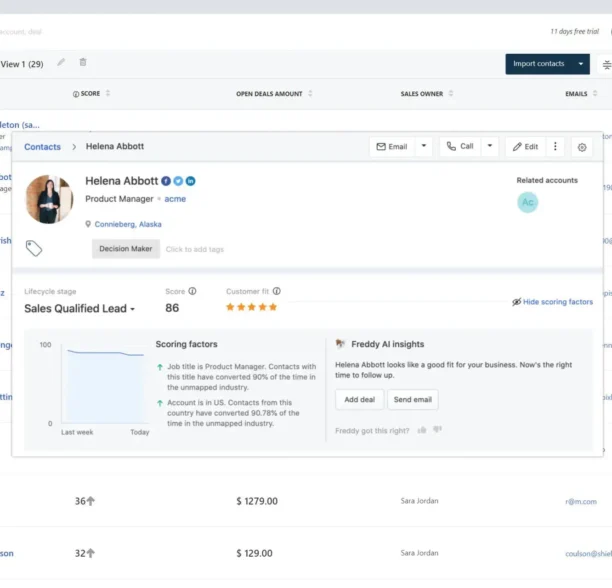The height and width of the screenshot is (588, 612).
Task: Open Helena Abbott's Facebook profile icon
Action: tap(166, 181)
